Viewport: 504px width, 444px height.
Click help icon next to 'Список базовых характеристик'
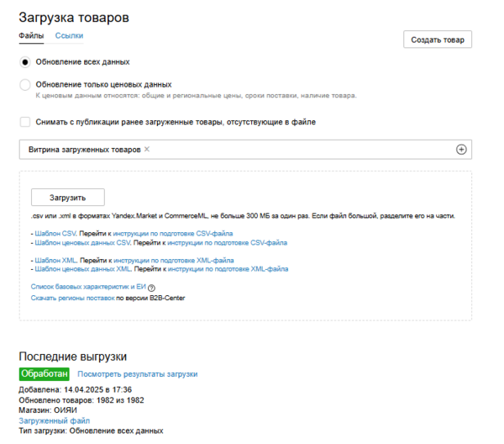pos(151,288)
